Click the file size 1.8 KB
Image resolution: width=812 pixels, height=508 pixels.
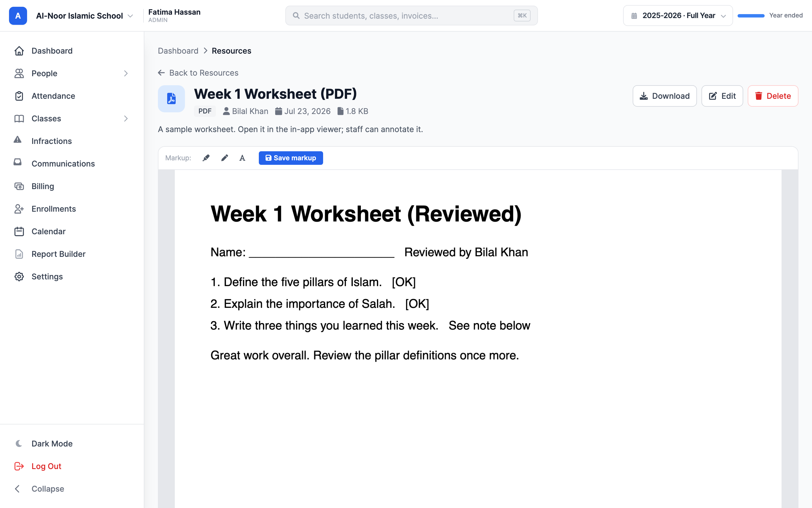(357, 111)
